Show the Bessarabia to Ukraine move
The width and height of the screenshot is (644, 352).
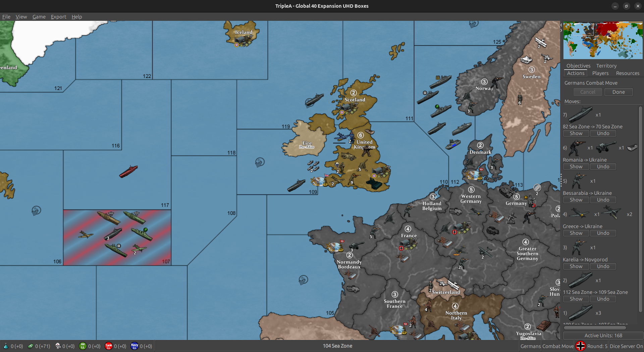point(576,200)
